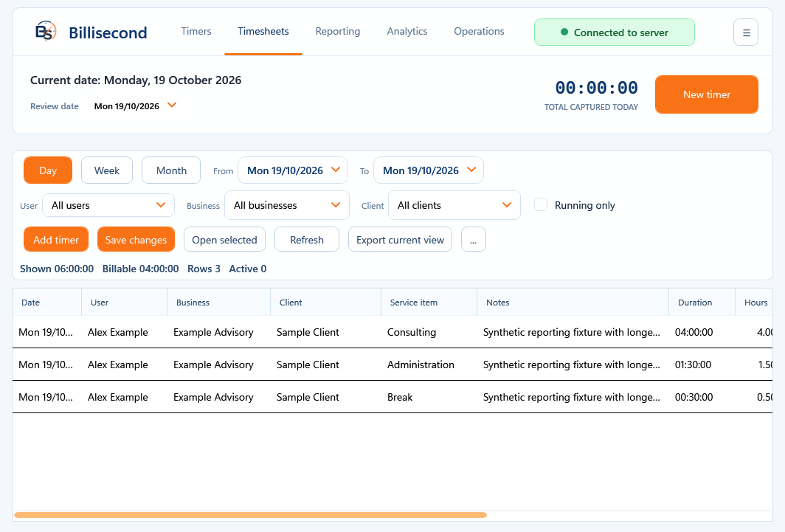Click the total captured today clock 00:00:00
Screen dimensions: 785x532
point(596,88)
